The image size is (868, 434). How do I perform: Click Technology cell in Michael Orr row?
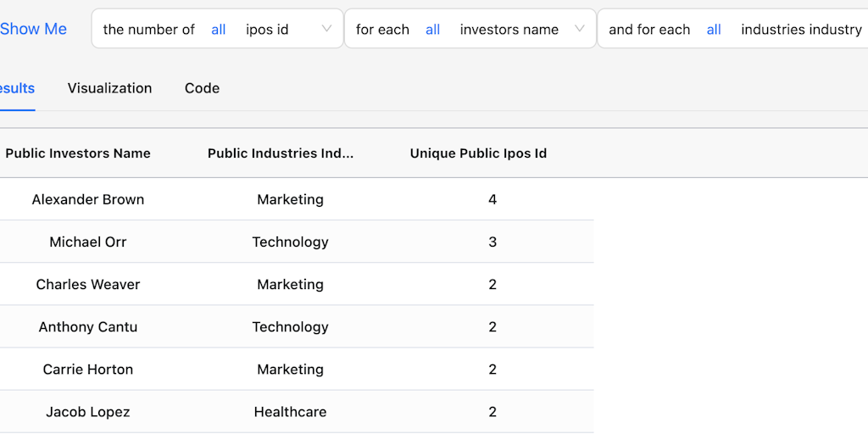click(x=290, y=242)
